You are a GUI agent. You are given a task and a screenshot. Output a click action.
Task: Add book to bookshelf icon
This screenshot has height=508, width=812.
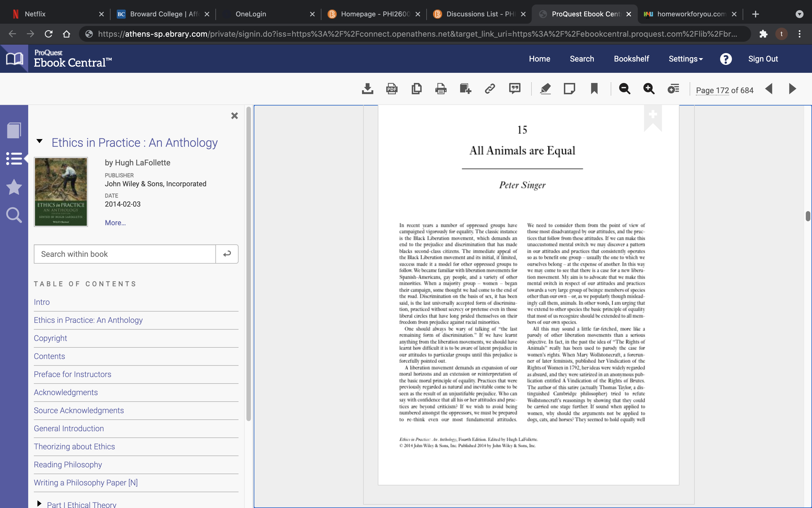(x=465, y=89)
